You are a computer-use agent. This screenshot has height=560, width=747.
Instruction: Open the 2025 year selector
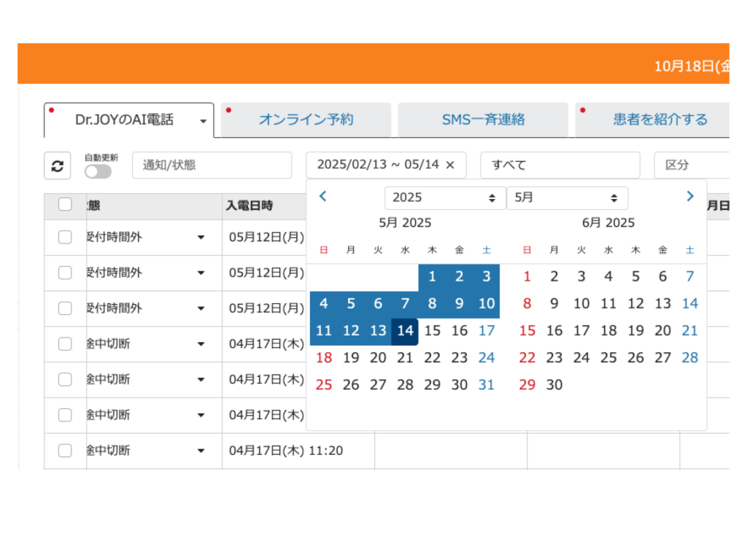444,198
